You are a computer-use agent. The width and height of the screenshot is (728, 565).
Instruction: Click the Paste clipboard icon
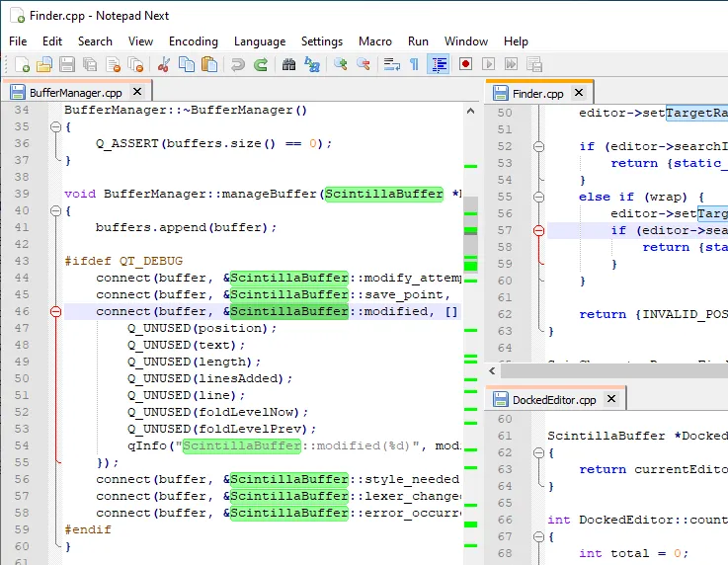pyautogui.click(x=209, y=65)
